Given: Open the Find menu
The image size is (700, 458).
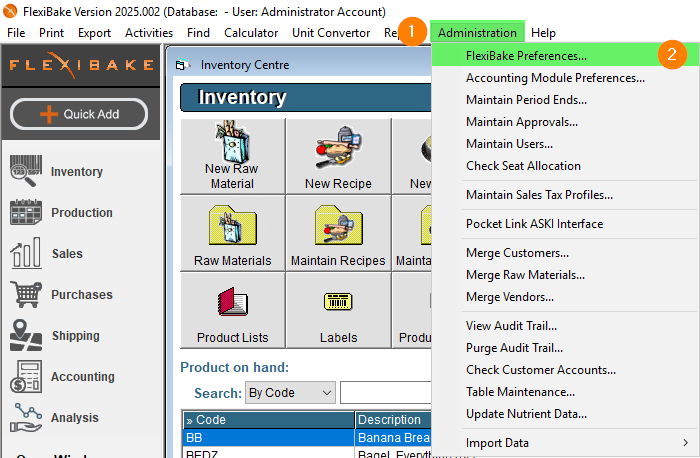Looking at the screenshot, I should [x=198, y=33].
